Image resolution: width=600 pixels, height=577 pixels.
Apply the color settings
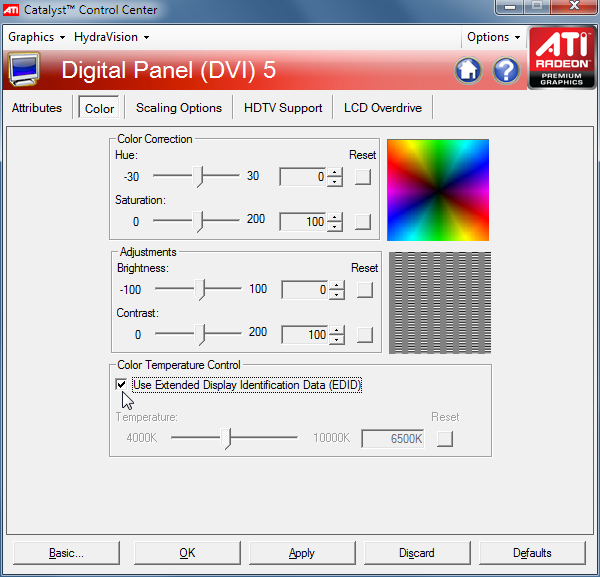[302, 553]
